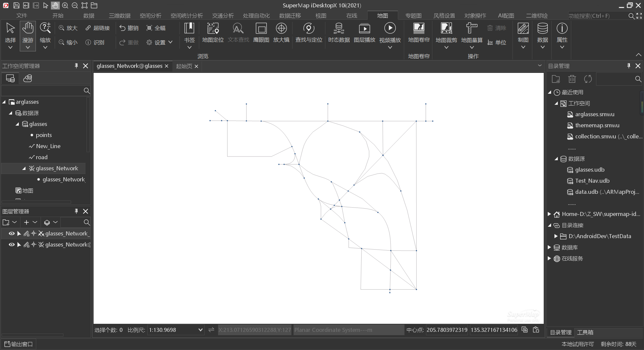Click the 地图定位 map locate icon
The height and width of the screenshot is (350, 644).
point(213,29)
